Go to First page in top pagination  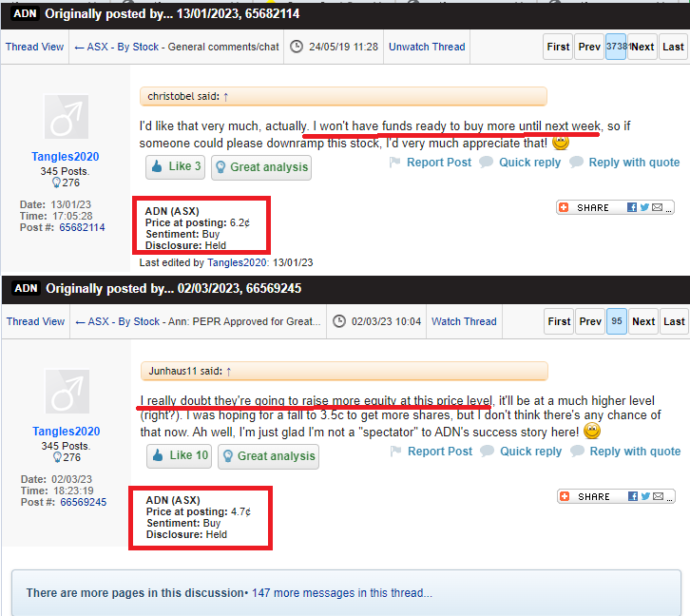[558, 47]
